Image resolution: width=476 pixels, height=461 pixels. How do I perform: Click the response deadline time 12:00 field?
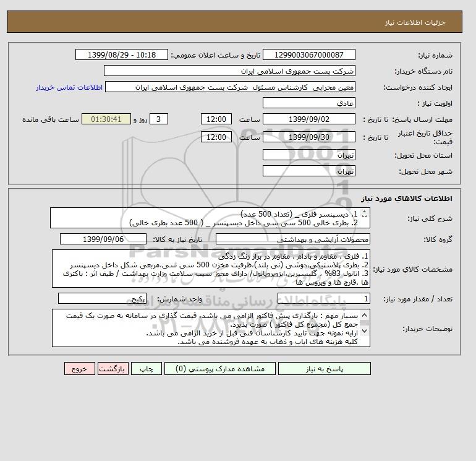point(216,119)
